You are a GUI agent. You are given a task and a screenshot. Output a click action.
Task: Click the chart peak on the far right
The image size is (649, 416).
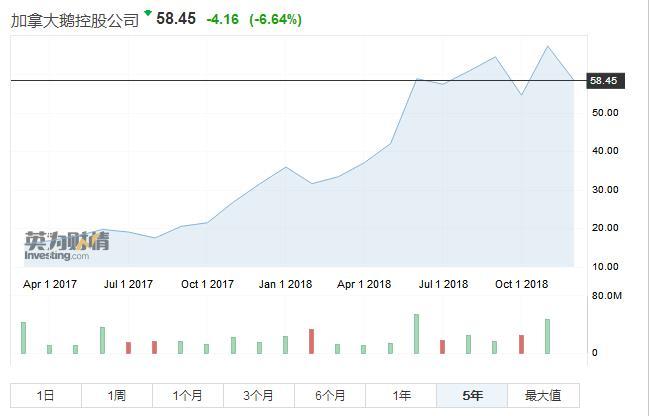[x=548, y=46]
